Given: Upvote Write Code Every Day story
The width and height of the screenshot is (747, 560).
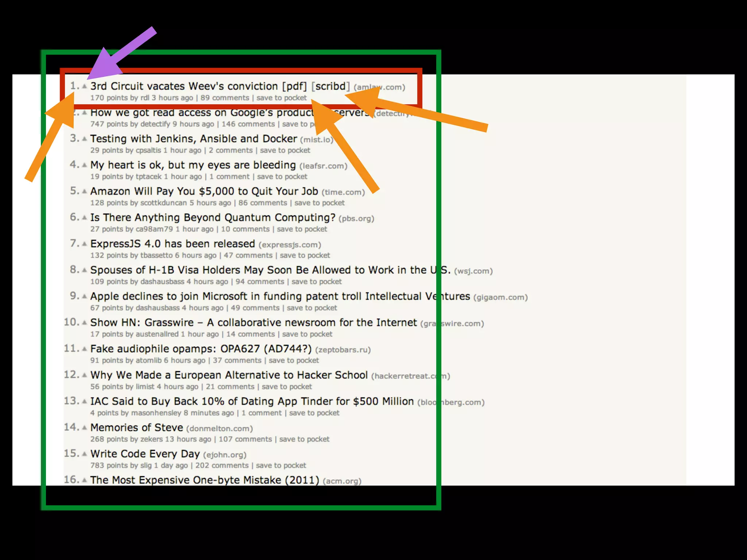Looking at the screenshot, I should click(x=85, y=454).
